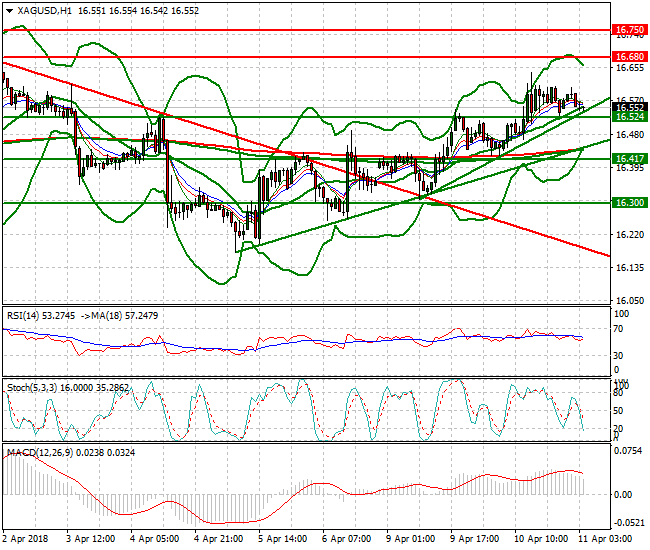This screenshot has width=650, height=550.
Task: Click the 16.395 price scale value
Action: tap(630, 168)
